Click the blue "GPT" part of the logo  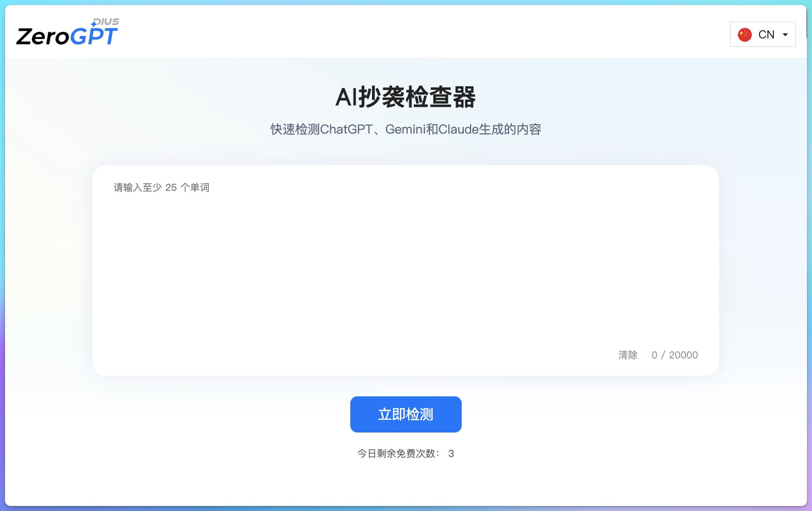coord(95,37)
